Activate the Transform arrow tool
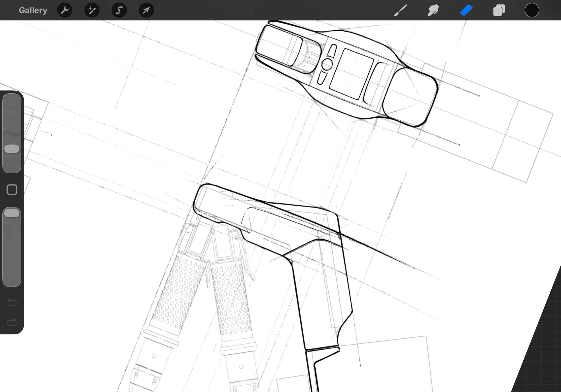 click(146, 10)
